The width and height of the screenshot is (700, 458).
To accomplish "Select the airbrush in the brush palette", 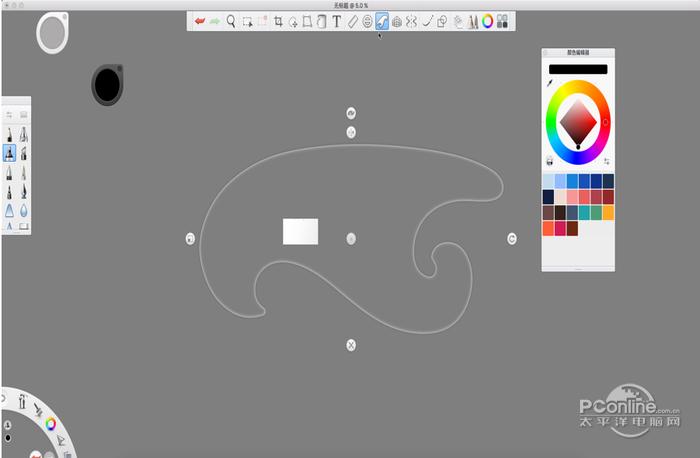I will coord(23,134).
